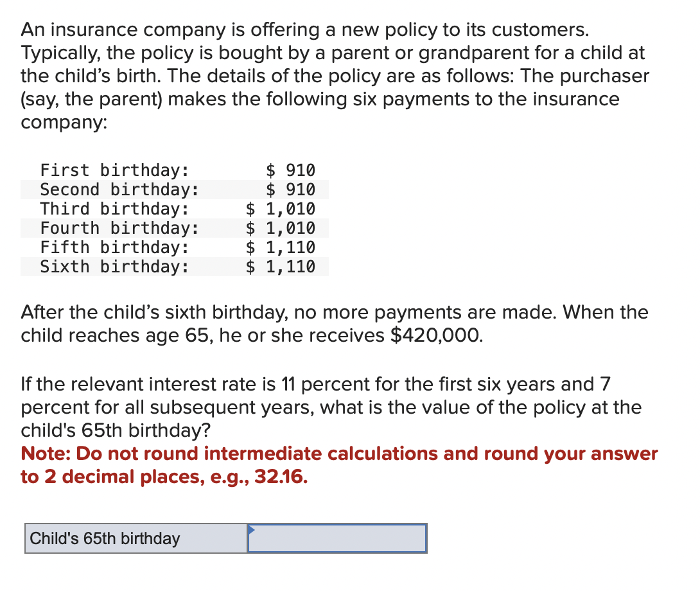The height and width of the screenshot is (591, 700).
Task: Click the $910 amount on First birthday
Action: (x=291, y=170)
